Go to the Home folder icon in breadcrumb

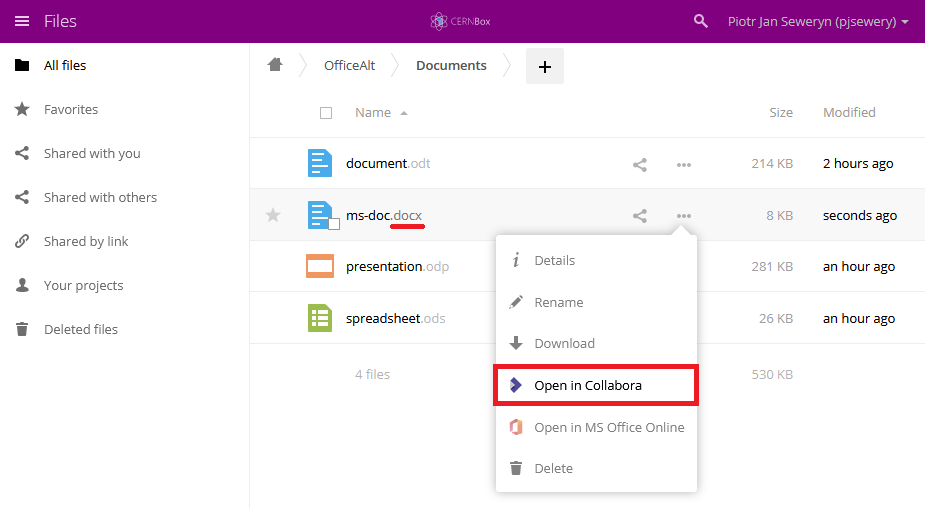pos(275,65)
